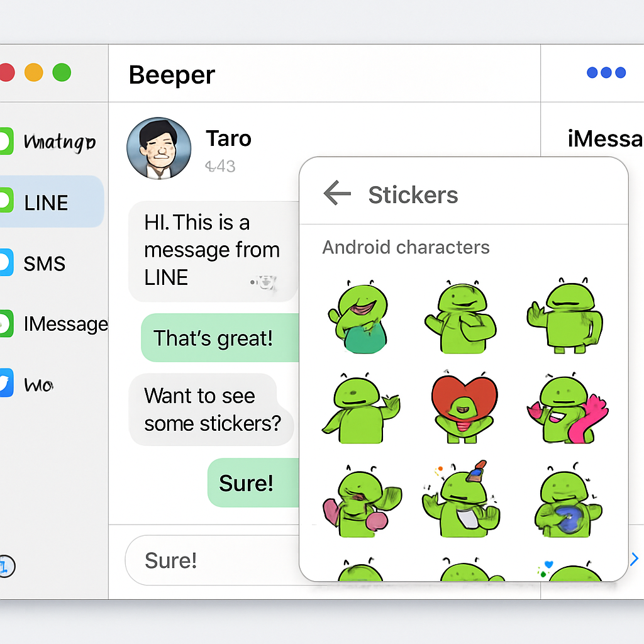Click the Android characters pack heading
This screenshot has height=644, width=644.
pyautogui.click(x=406, y=247)
